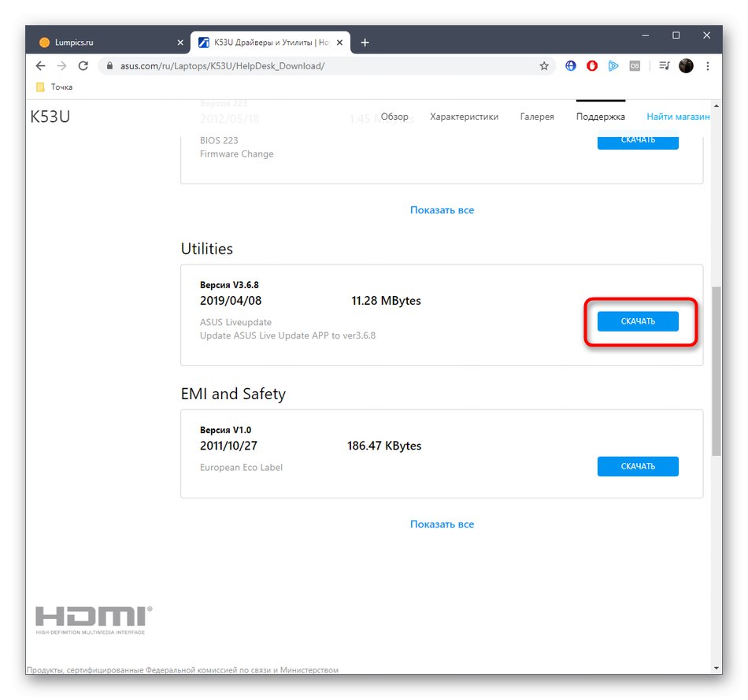Open the Chrome profile avatar
The height and width of the screenshot is (700, 748).
click(686, 66)
